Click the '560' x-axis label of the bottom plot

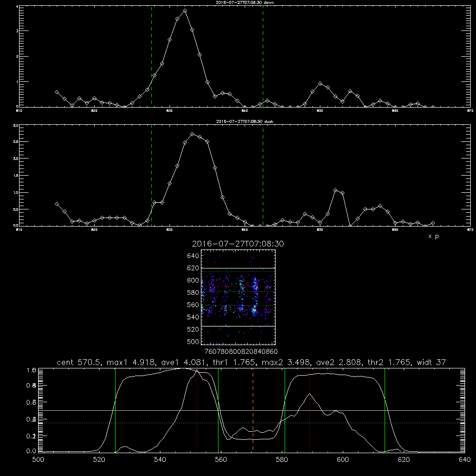tap(221, 460)
